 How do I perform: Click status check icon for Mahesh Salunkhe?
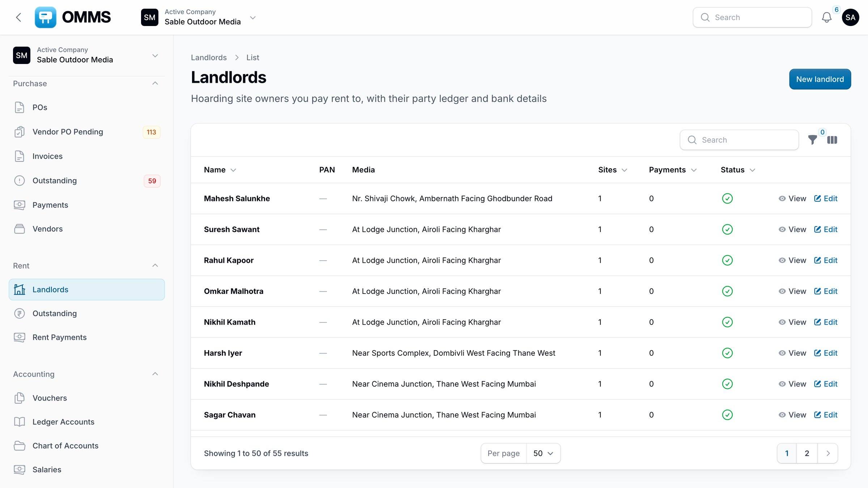pyautogui.click(x=727, y=198)
